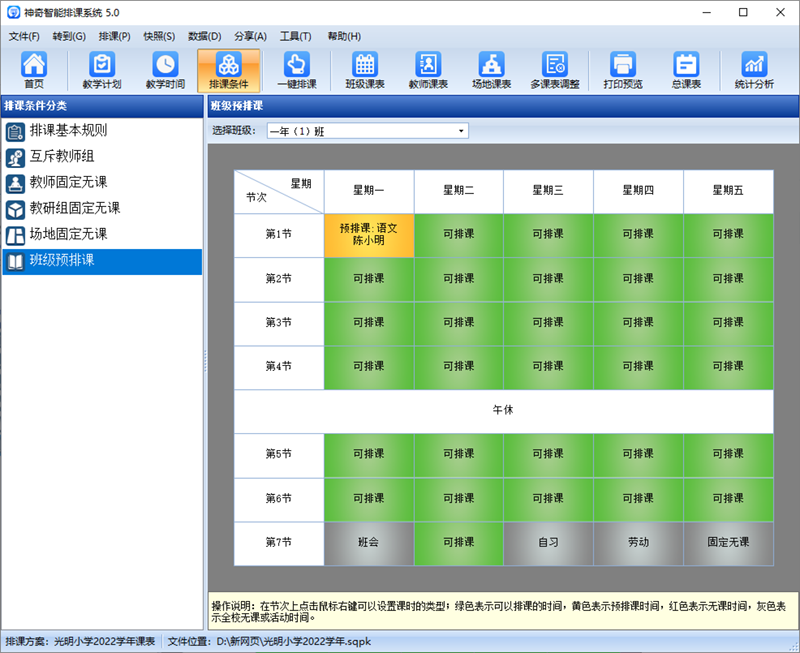
Task: Click 第5节 可排课 cell under 星期四
Action: click(638, 455)
